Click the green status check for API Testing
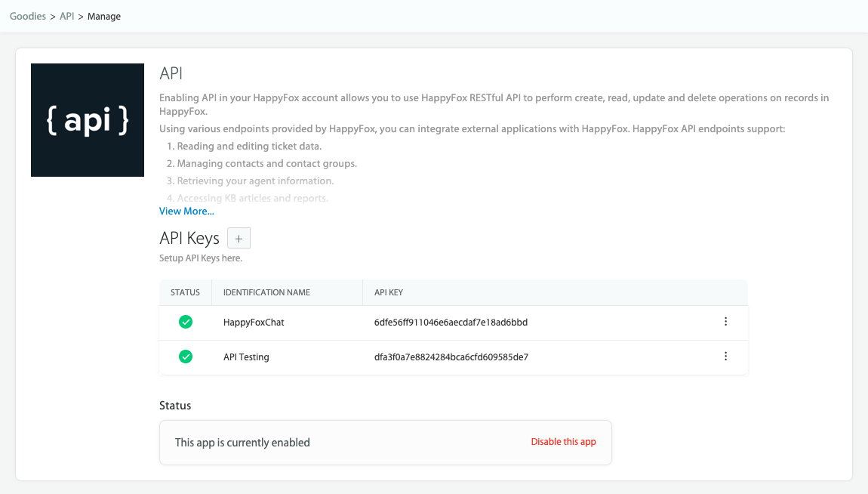 coord(186,357)
